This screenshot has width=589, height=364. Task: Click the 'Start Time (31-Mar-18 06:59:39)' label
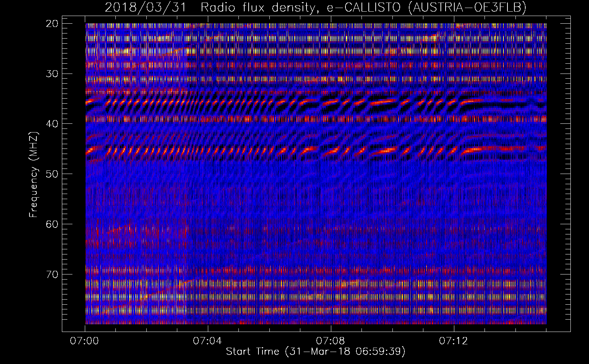316,352
